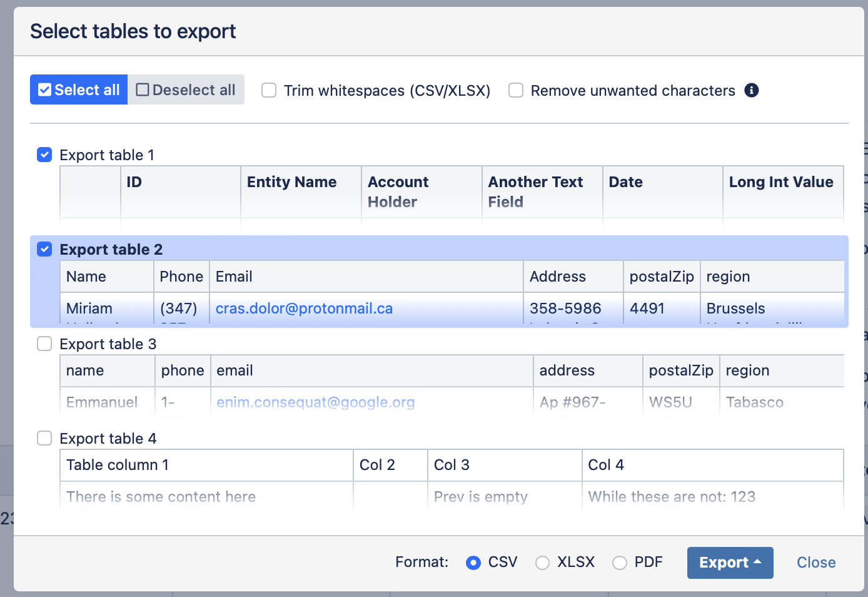Open the Export dropdown button
Image resolution: width=868 pixels, height=597 pixels.
pos(730,563)
